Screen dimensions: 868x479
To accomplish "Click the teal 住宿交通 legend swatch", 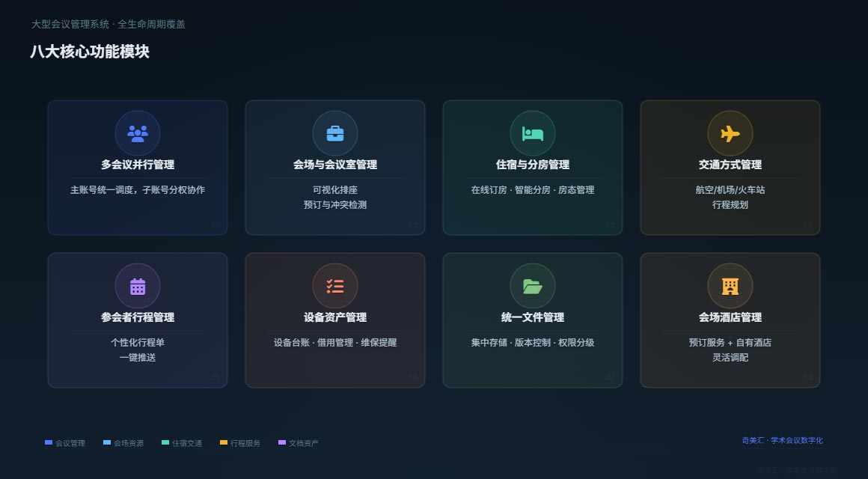I will 165,442.
